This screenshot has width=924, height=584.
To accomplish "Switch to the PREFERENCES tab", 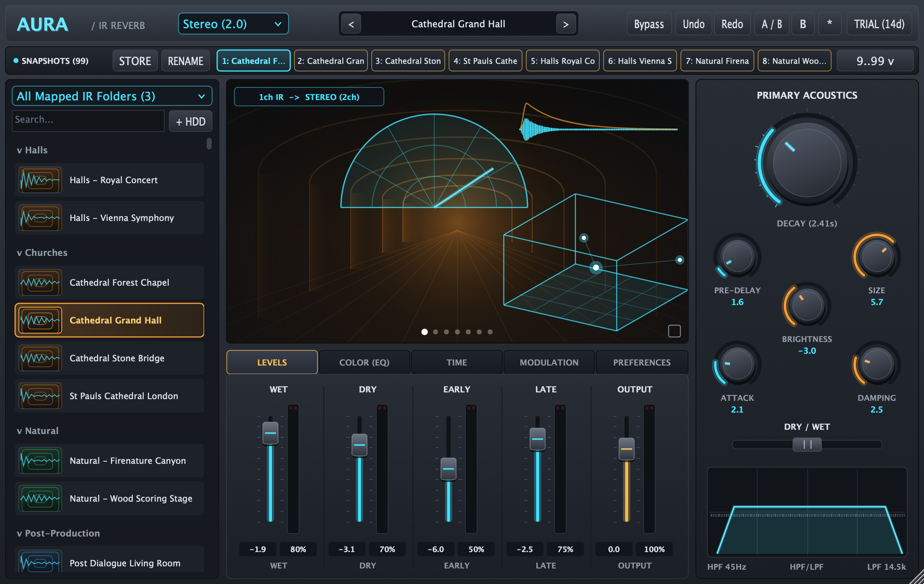I will (x=642, y=362).
